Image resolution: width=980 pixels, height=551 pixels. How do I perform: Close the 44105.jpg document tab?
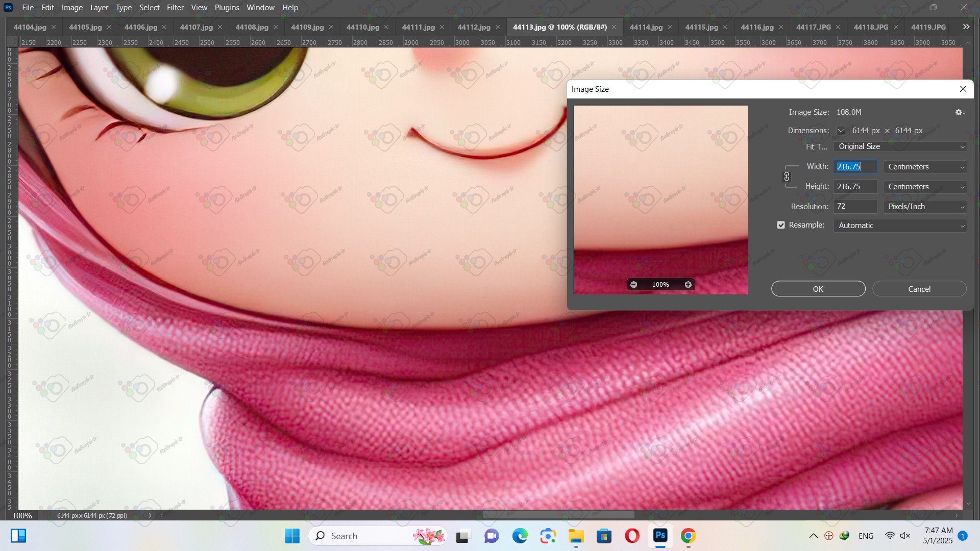pyautogui.click(x=109, y=28)
